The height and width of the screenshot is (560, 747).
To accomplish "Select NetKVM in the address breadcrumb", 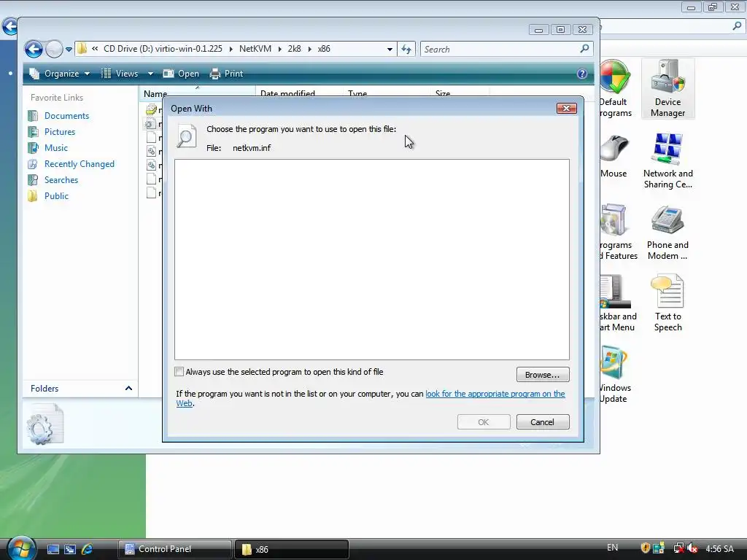I will click(255, 49).
